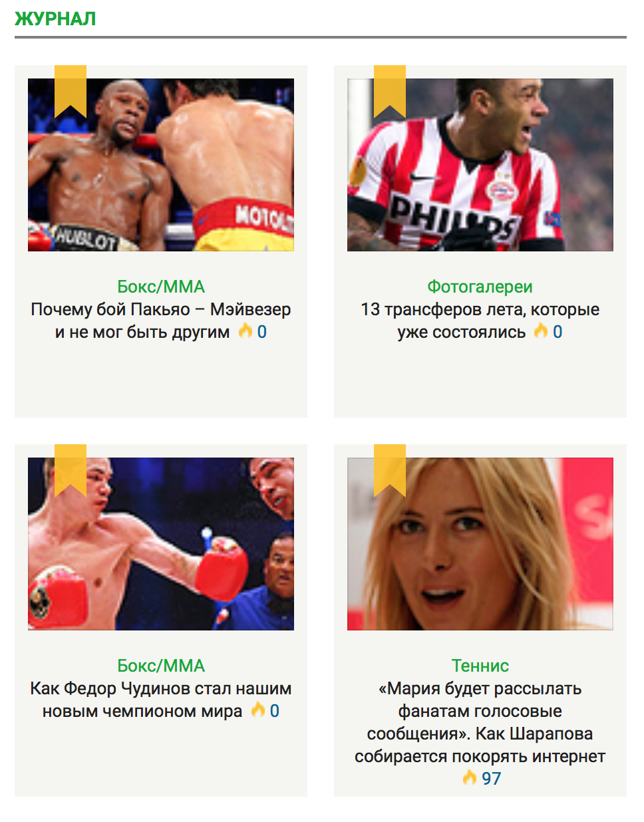Read article 'Почему бой Пакьяо – Мэйвезер'

pyautogui.click(x=161, y=321)
